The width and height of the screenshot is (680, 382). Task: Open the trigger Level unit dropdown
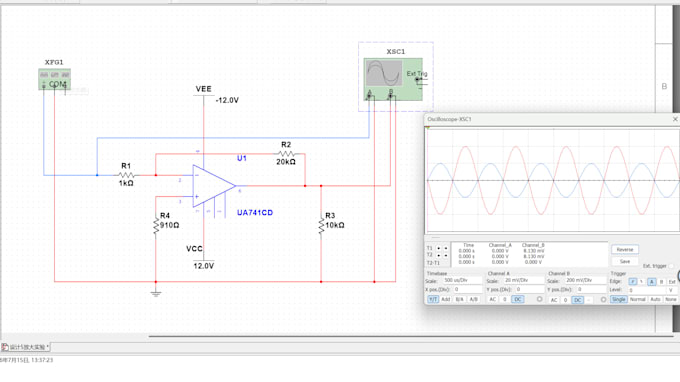point(671,290)
